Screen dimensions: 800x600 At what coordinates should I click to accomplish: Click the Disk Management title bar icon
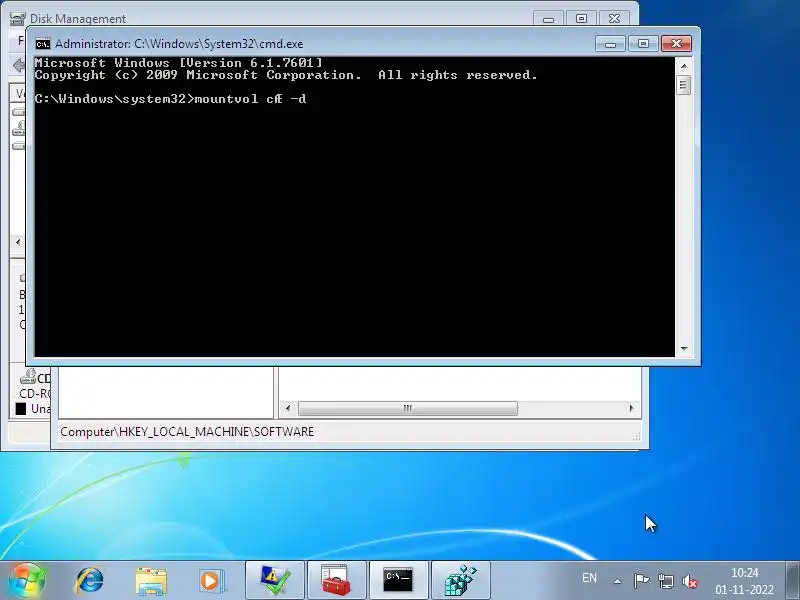click(17, 19)
